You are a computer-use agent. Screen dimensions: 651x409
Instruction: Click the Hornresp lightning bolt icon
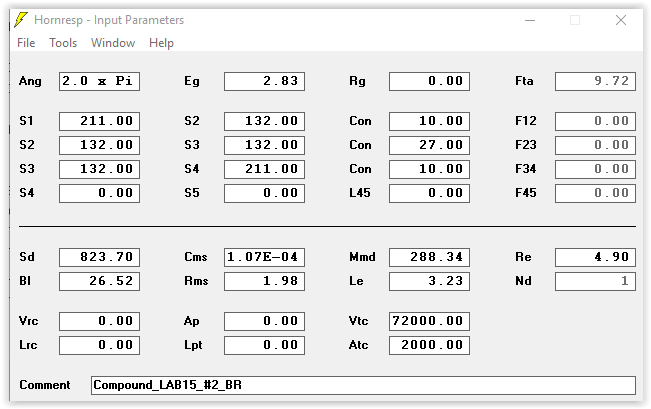tap(21, 20)
